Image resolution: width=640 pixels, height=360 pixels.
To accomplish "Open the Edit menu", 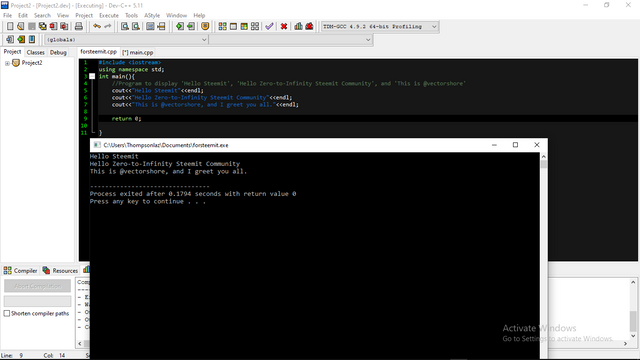I will click(x=23, y=16).
